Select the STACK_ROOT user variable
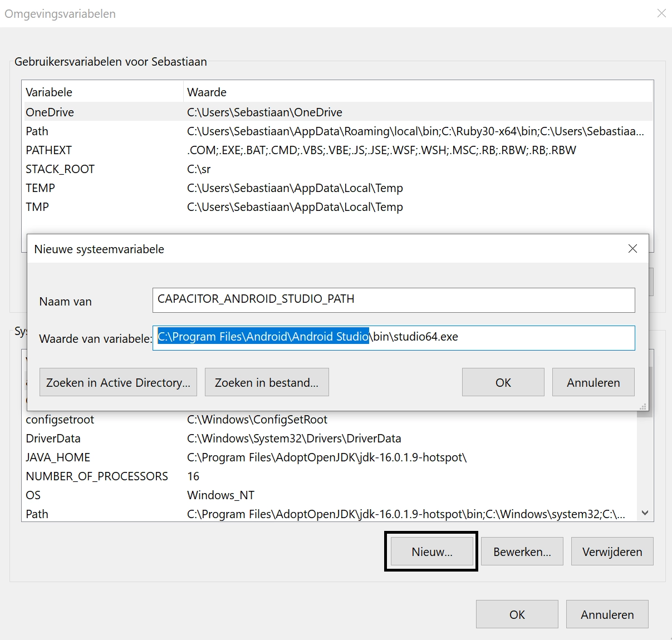This screenshot has width=672, height=640. [60, 169]
